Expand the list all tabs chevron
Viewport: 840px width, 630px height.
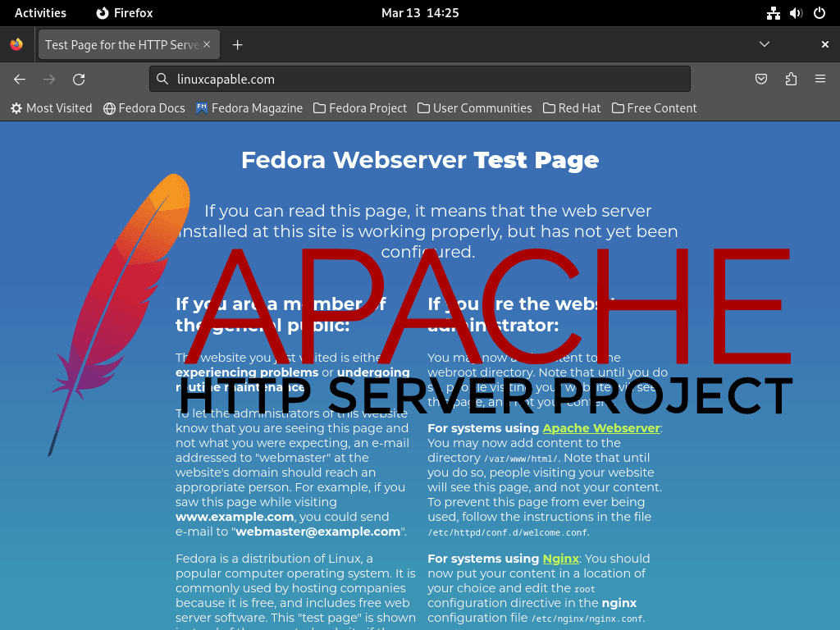coord(765,44)
